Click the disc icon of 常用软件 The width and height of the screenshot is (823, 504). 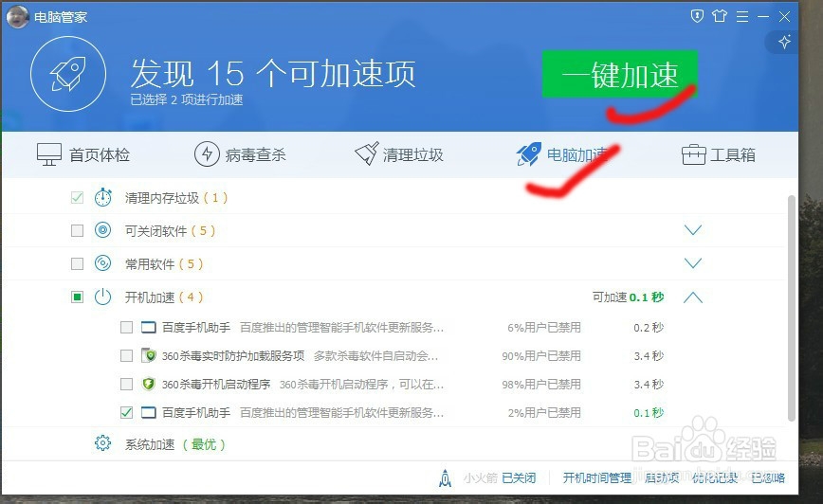(x=102, y=263)
